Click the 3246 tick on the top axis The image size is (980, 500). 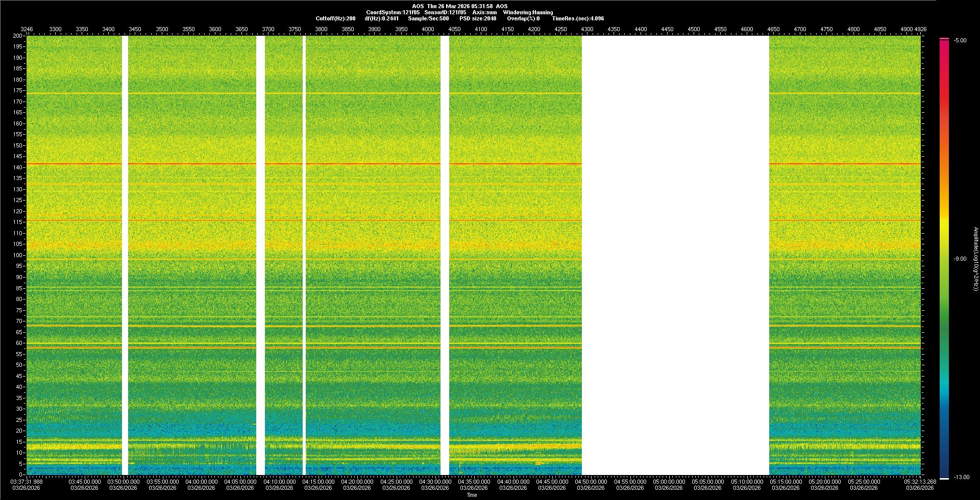pyautogui.click(x=27, y=29)
